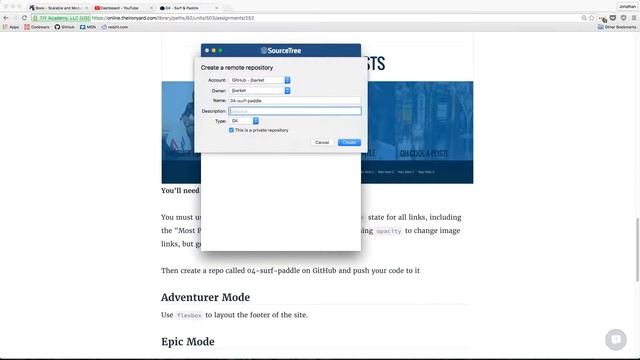Screen dimensions: 640x360
Task: Reload the page with the refresh icon
Action: click(x=24, y=18)
